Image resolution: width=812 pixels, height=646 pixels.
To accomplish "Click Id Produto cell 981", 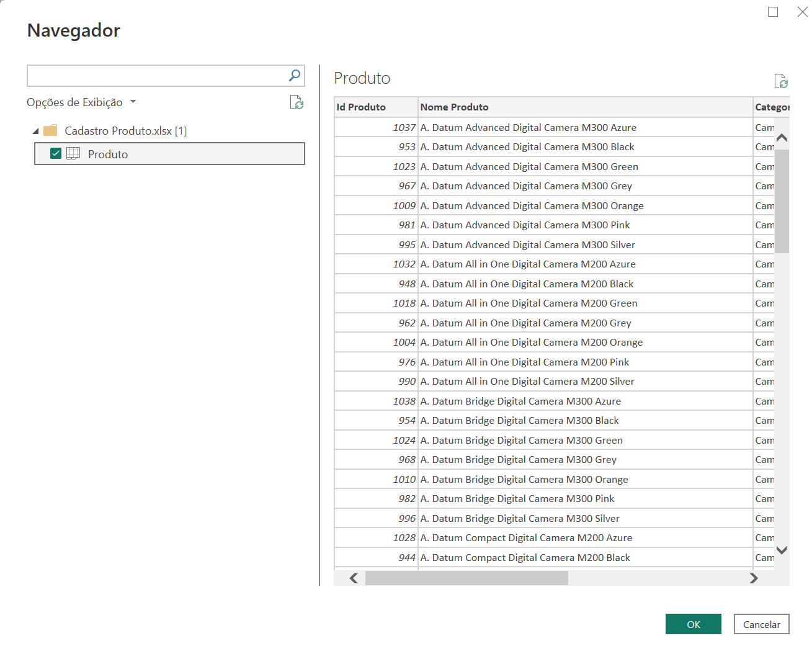I will [376, 225].
